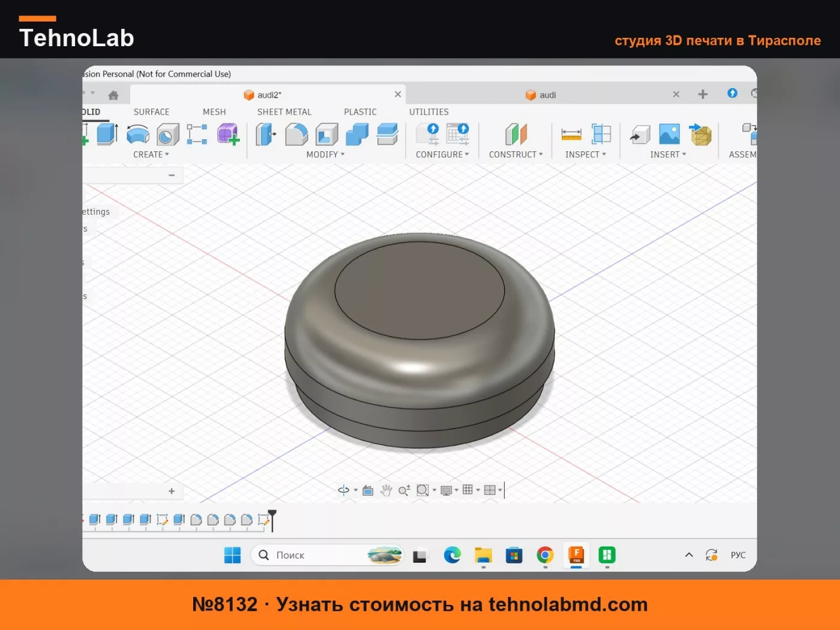Choose the Hole tool in Create
The height and width of the screenshot is (630, 840).
tap(168, 134)
